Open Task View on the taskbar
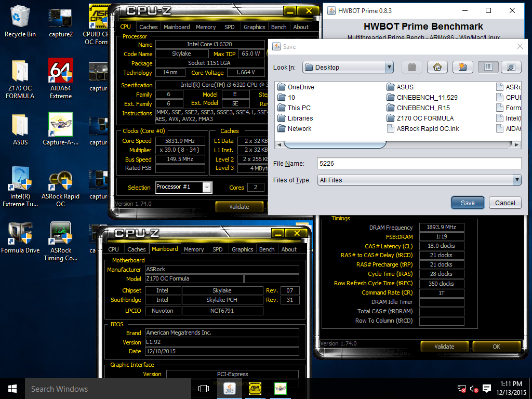The height and width of the screenshot is (399, 532). pyautogui.click(x=203, y=389)
